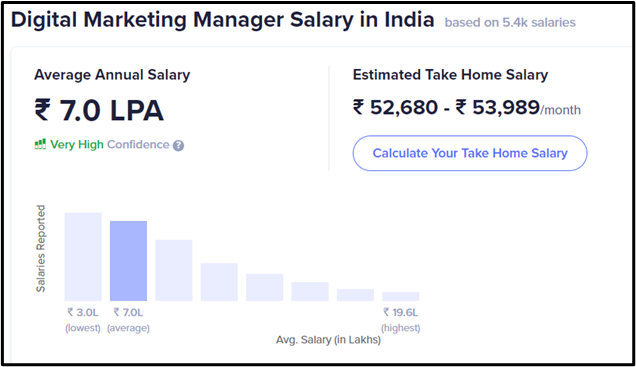Viewport: 636px width, 367px height.
Task: Click Calculate Your Take Home Salary button
Action: 470,153
